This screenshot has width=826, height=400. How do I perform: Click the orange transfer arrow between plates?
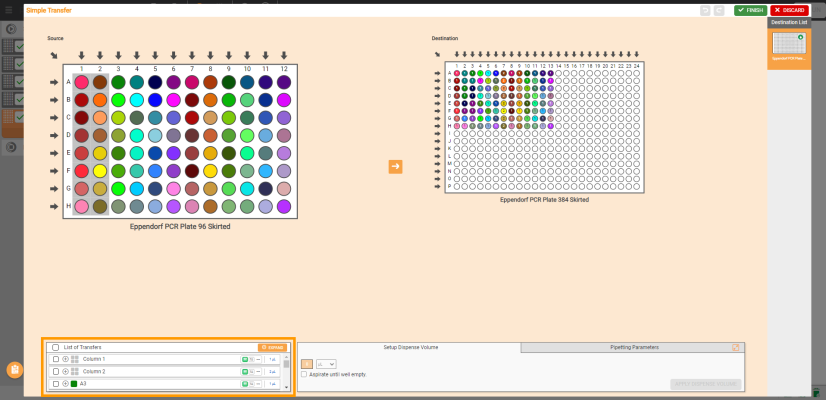point(395,167)
